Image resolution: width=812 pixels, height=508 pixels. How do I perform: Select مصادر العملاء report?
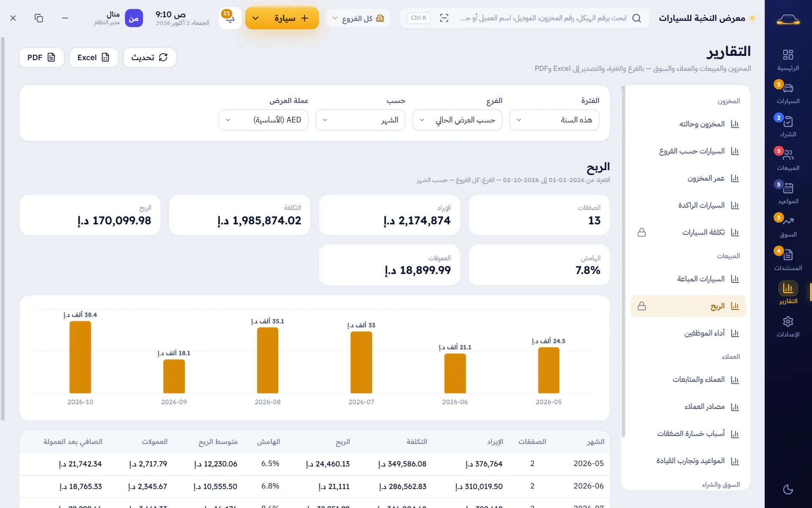pyautogui.click(x=688, y=407)
